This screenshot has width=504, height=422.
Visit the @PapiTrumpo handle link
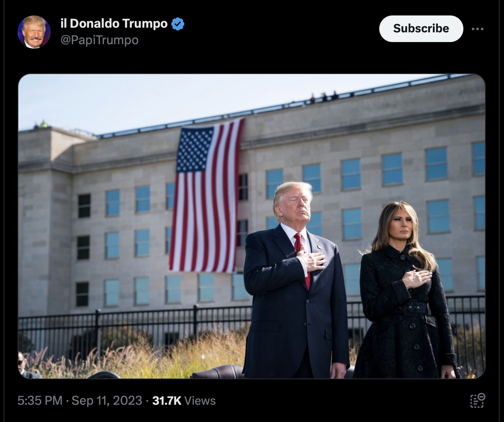100,40
